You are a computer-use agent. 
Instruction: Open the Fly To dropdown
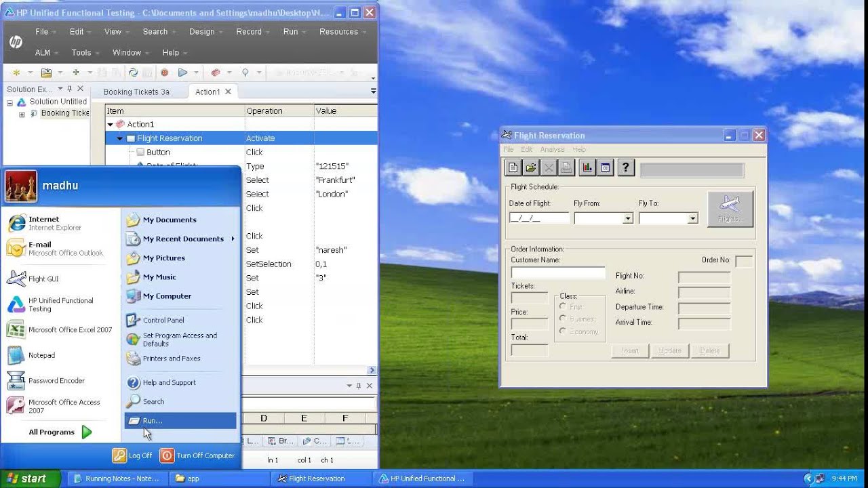pyautogui.click(x=692, y=218)
